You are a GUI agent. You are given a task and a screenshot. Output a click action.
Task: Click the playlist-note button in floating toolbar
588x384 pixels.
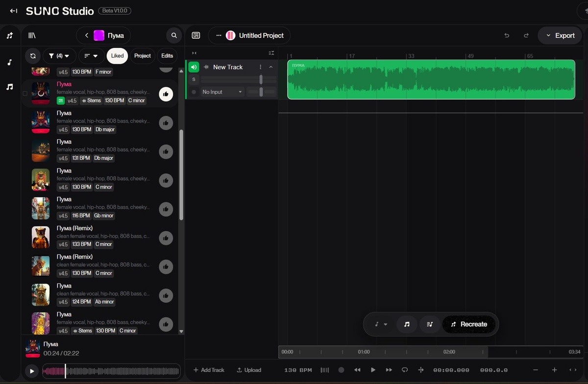(x=430, y=324)
